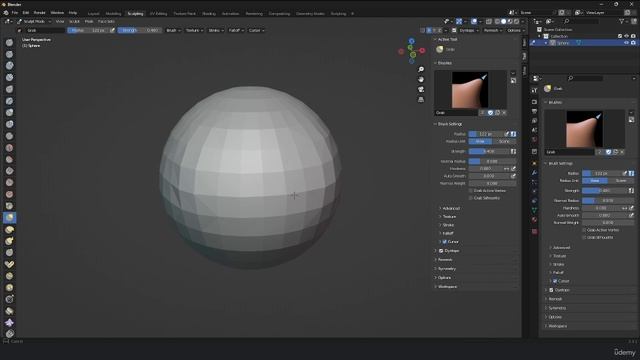
Task: Open the Face Sets menu
Action: pos(106,21)
